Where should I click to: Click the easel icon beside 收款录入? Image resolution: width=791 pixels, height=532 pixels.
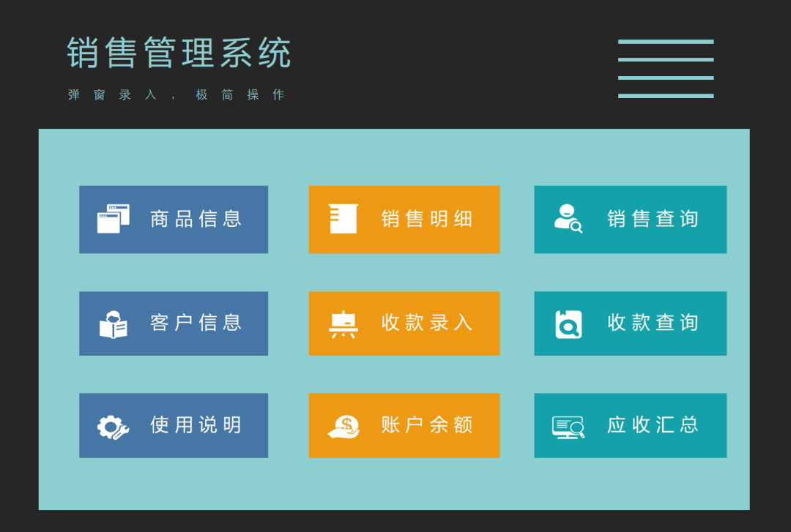click(343, 324)
